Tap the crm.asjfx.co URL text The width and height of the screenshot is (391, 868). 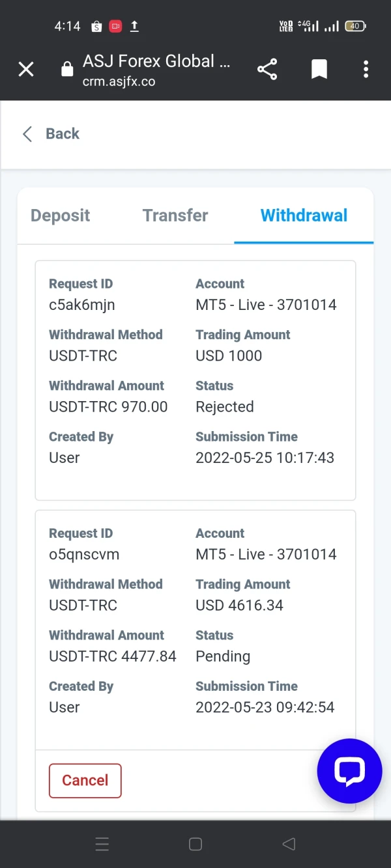[119, 82]
